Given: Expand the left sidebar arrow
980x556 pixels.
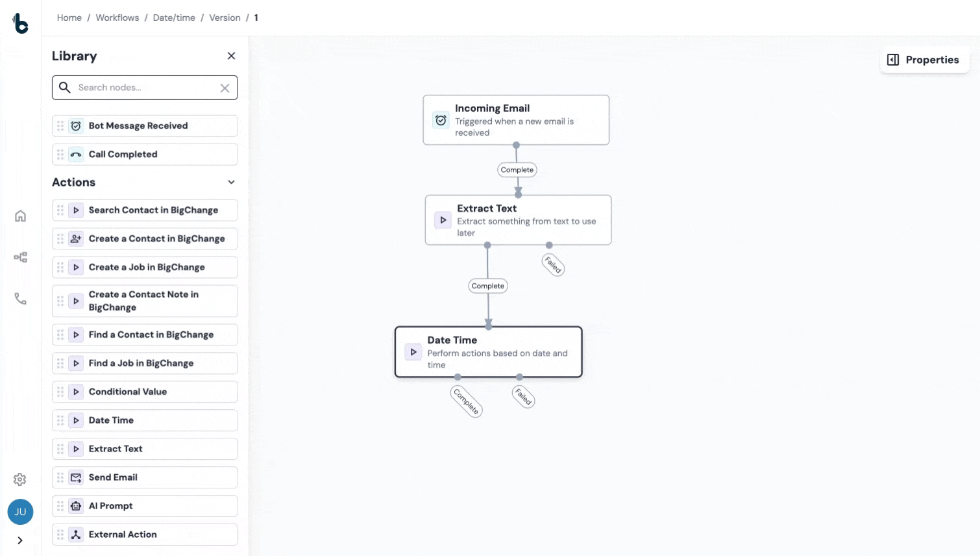Looking at the screenshot, I should [20, 540].
